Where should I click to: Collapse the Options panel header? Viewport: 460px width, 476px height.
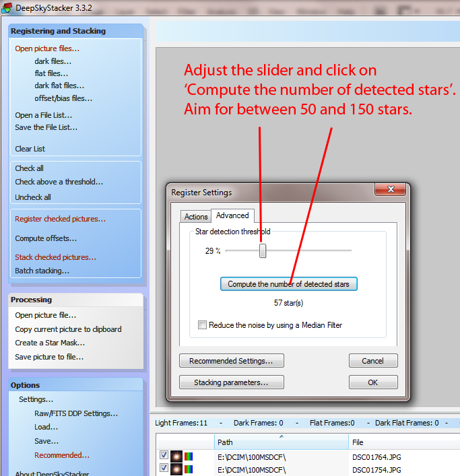tap(76, 385)
